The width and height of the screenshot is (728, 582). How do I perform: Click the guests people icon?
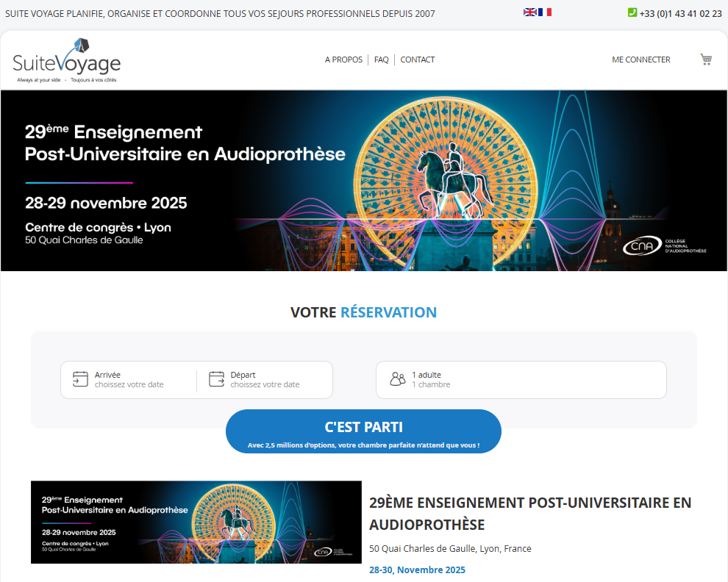coord(397,379)
